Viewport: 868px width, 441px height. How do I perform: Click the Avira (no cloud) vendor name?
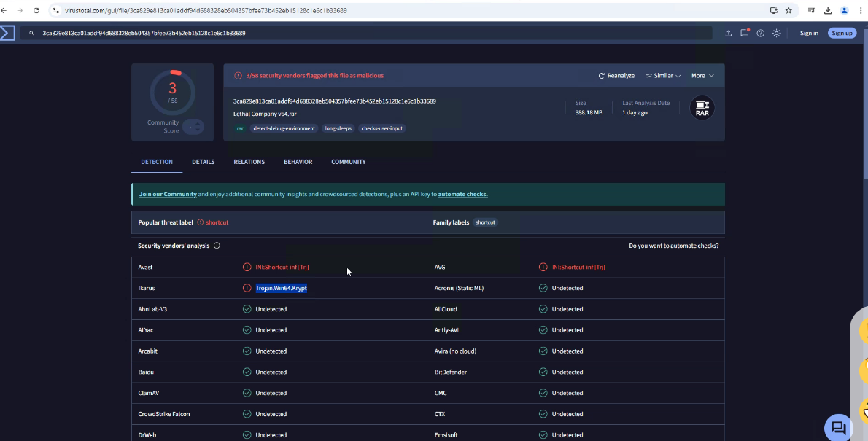click(456, 351)
